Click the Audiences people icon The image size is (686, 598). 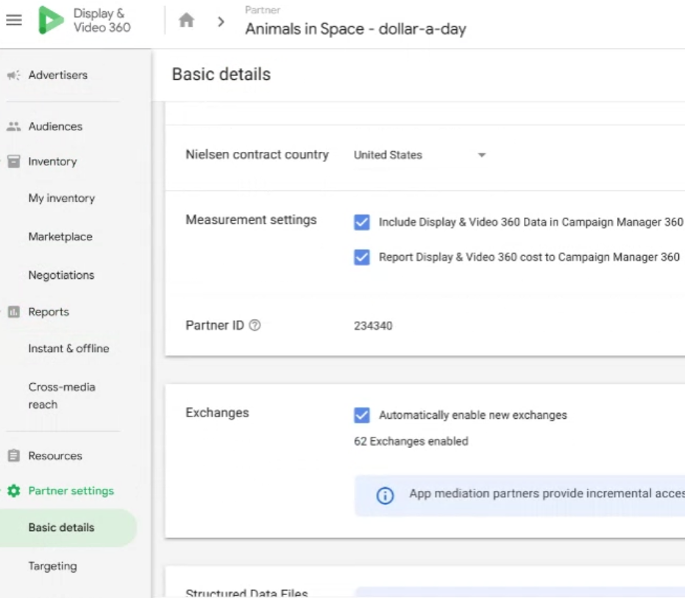click(13, 127)
